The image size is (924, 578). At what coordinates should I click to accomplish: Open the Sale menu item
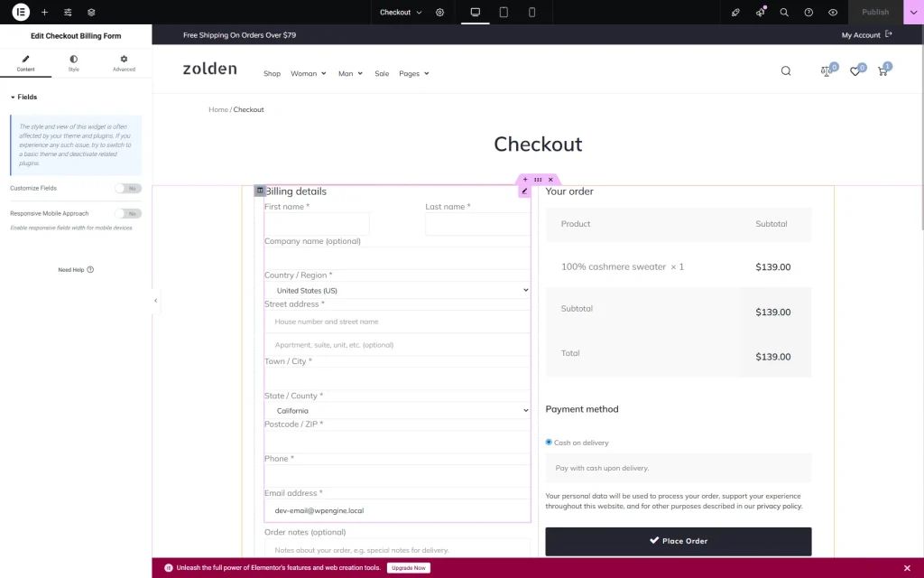click(382, 74)
